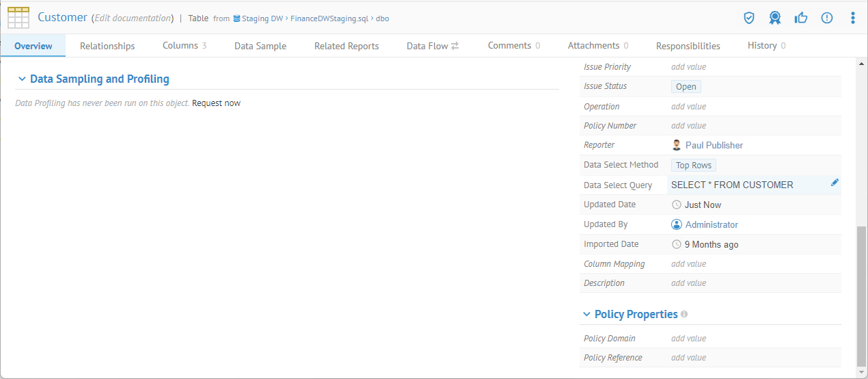
Task: Go to the Columns tab
Action: 184,46
